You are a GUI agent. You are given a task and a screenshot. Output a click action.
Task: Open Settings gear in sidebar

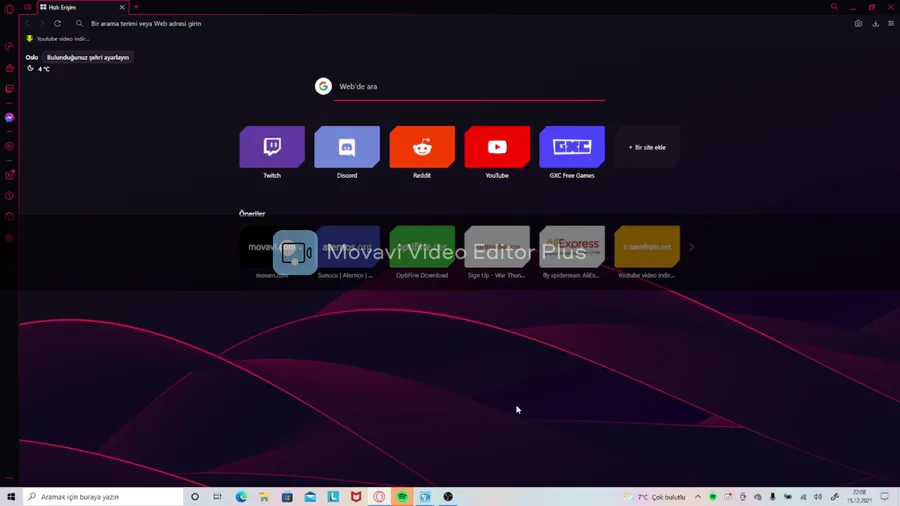[9, 238]
